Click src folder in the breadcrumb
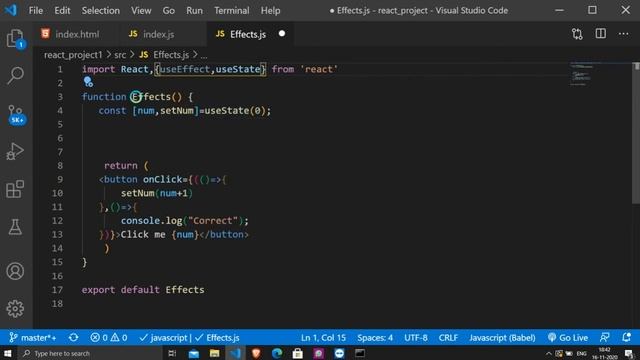This screenshot has width=640, height=360. [120, 55]
